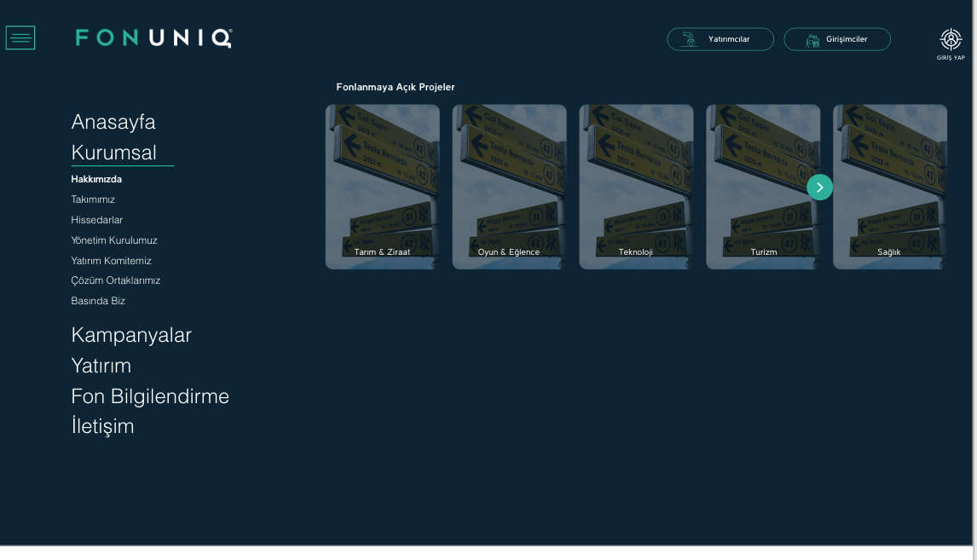Open the Takımımız link
The width and height of the screenshot is (977, 560).
pyautogui.click(x=93, y=199)
